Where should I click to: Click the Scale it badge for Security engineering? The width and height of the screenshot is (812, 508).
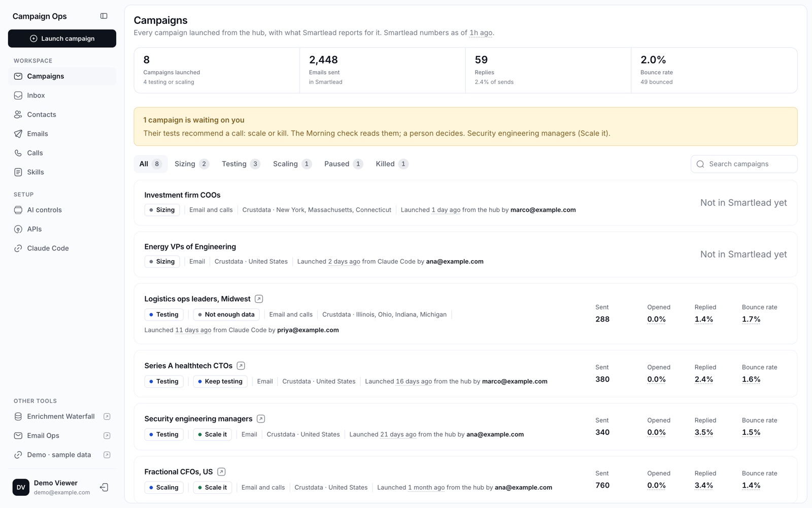coord(212,434)
